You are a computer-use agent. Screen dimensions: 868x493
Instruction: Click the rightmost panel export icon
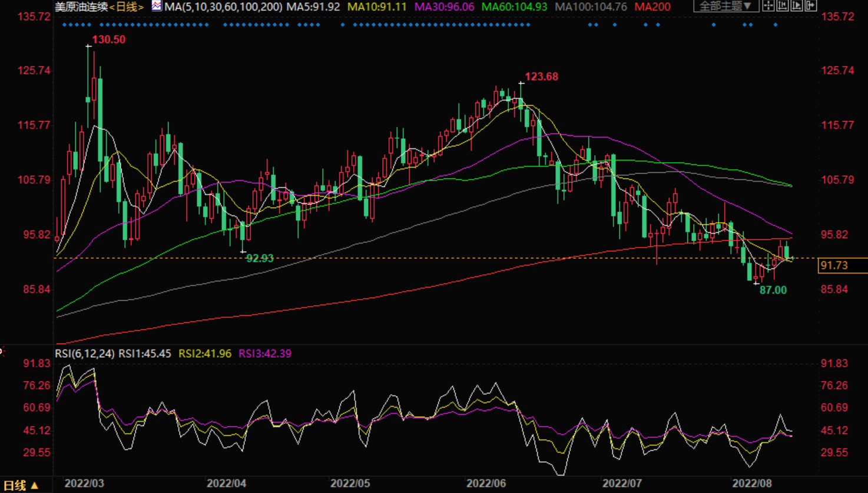[811, 6]
